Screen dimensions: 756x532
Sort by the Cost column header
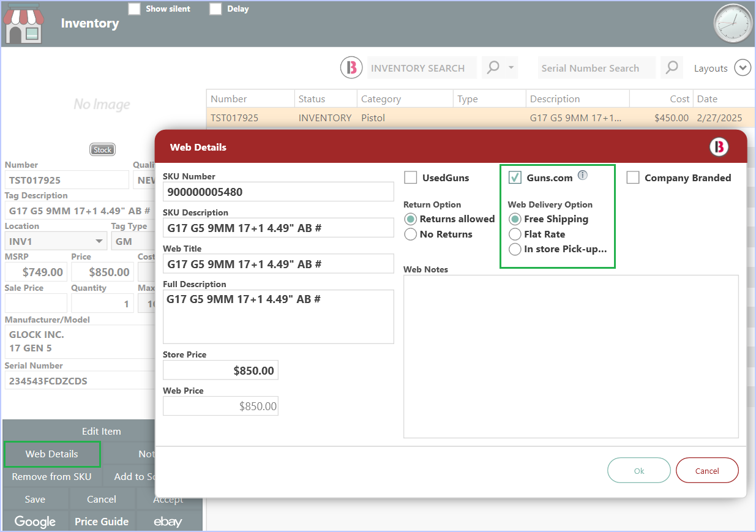pyautogui.click(x=661, y=99)
